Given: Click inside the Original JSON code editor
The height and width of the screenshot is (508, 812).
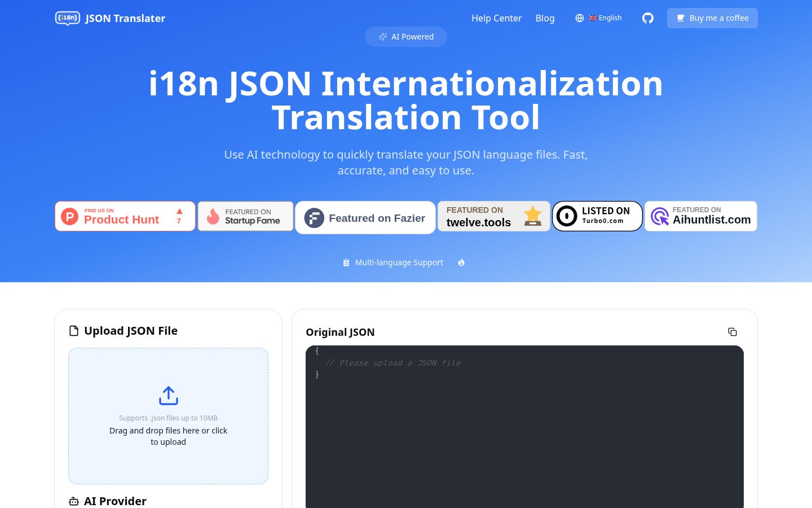Looking at the screenshot, I should (x=524, y=427).
